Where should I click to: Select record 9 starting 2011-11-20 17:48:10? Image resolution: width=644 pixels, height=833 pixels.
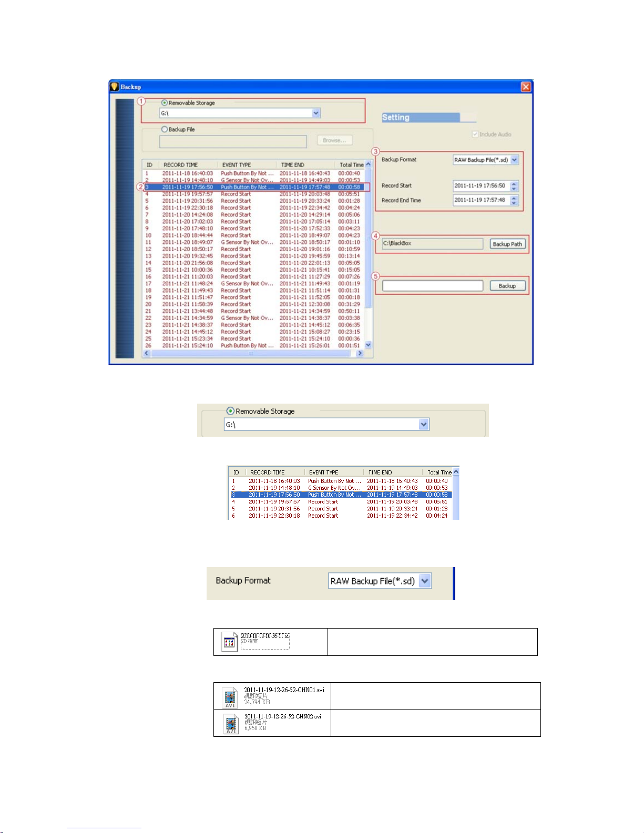254,228
